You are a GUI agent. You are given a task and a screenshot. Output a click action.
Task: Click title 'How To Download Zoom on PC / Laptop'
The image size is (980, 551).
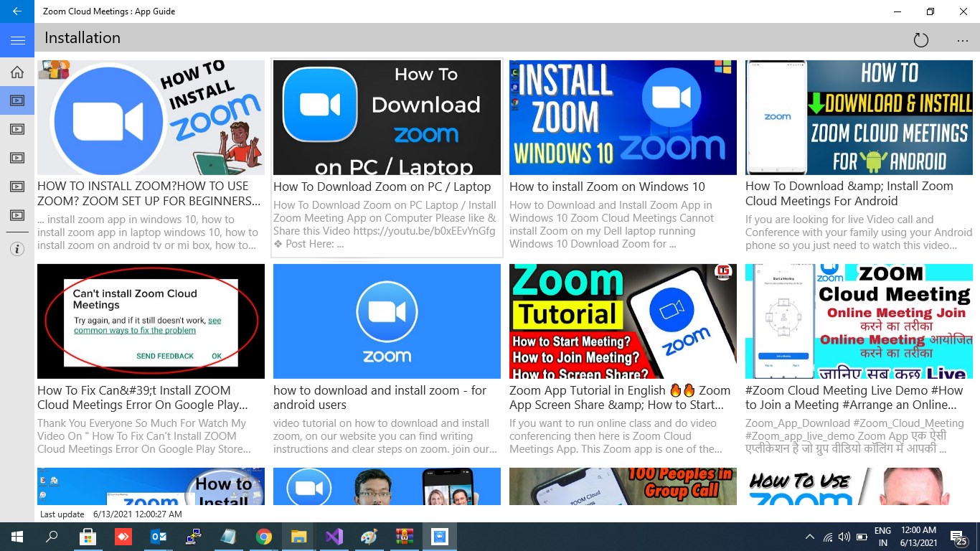(382, 187)
